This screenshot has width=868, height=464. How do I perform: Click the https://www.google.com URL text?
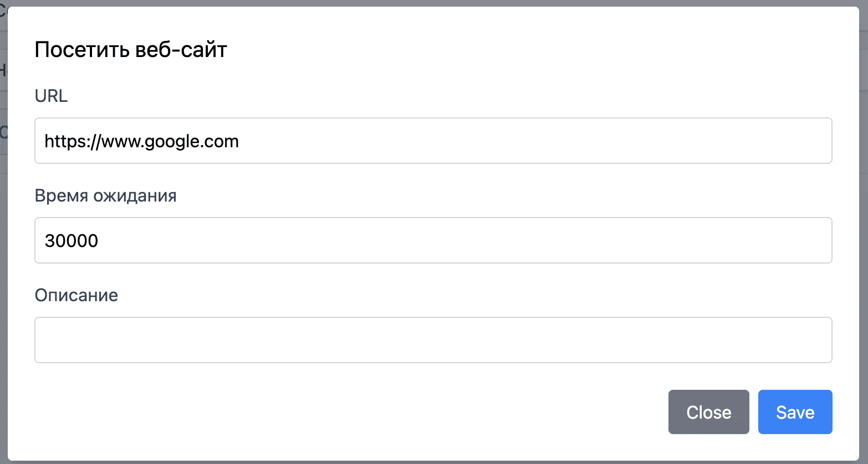coord(142,141)
